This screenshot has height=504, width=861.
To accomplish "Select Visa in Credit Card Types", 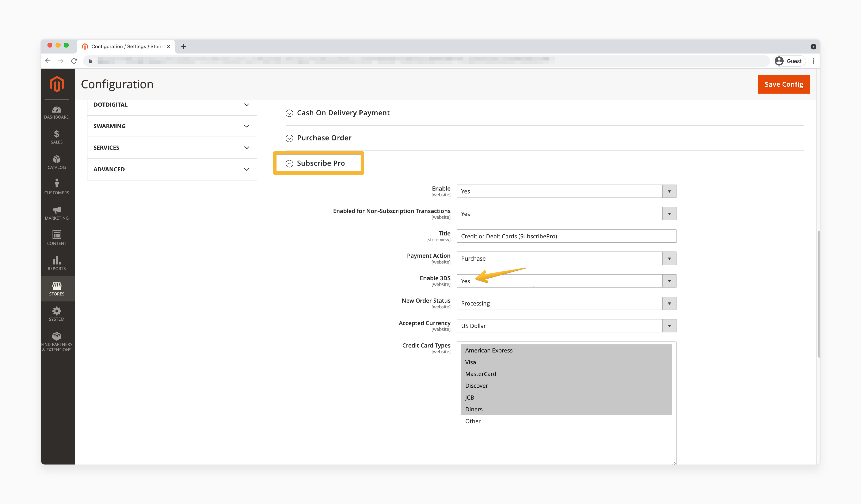I will click(566, 362).
